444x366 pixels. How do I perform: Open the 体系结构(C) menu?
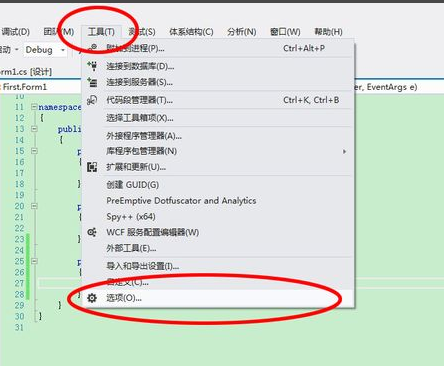[x=191, y=32]
